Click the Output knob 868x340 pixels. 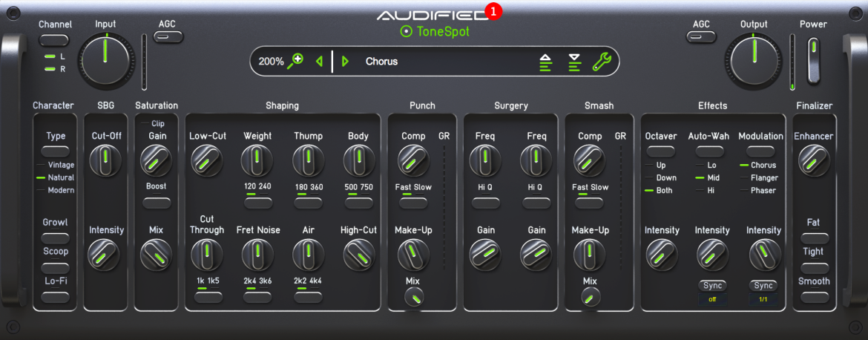(754, 60)
